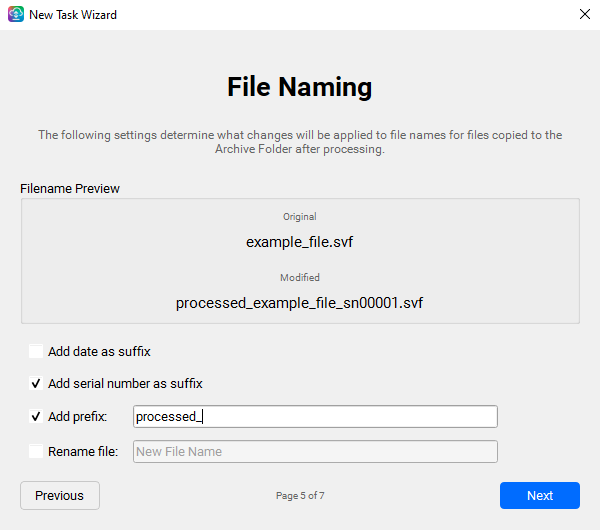The image size is (600, 530).
Task: Click the File Naming heading
Action: coord(300,87)
